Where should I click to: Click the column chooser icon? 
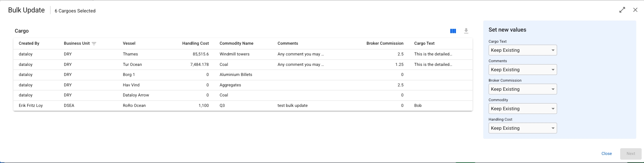[453, 31]
